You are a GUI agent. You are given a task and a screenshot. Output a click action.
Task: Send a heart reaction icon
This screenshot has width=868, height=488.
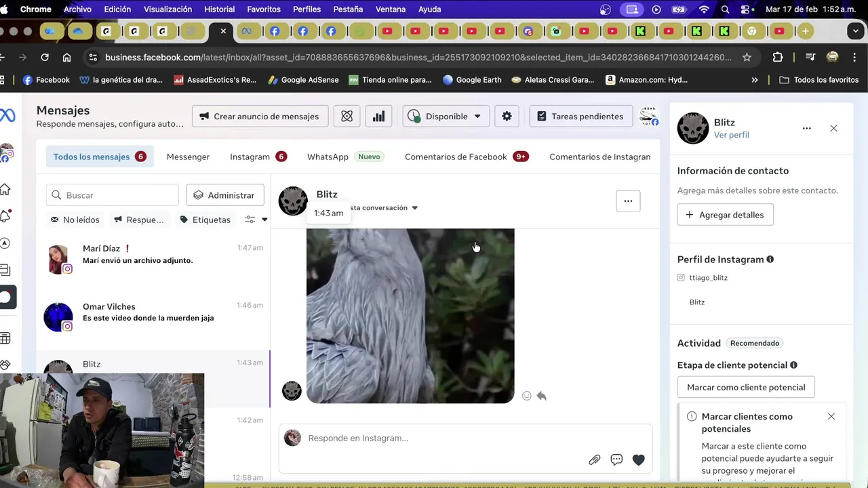coord(638,460)
